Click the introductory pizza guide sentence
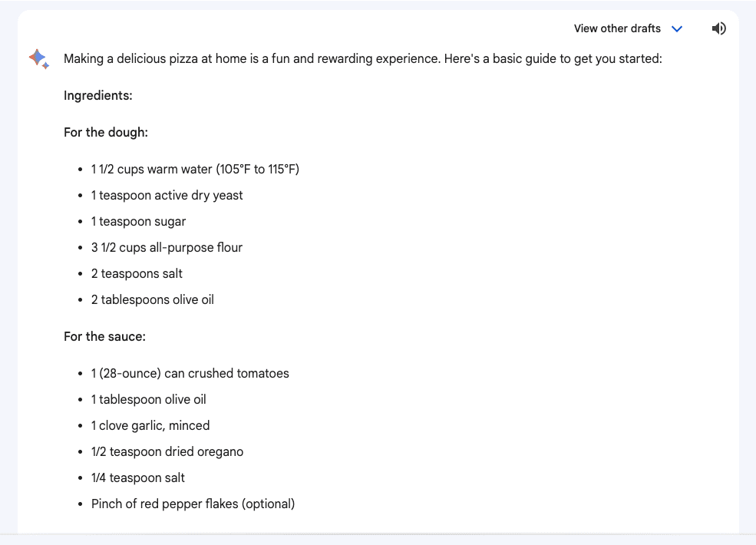 tap(363, 59)
